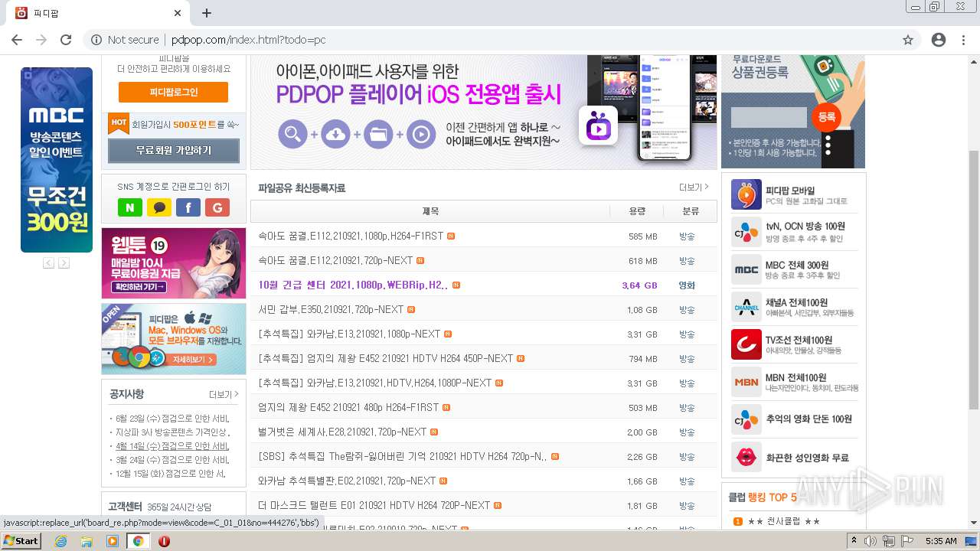Image resolution: width=980 pixels, height=551 pixels.
Task: Click the KakaoTalk SNS login icon
Action: point(159,207)
